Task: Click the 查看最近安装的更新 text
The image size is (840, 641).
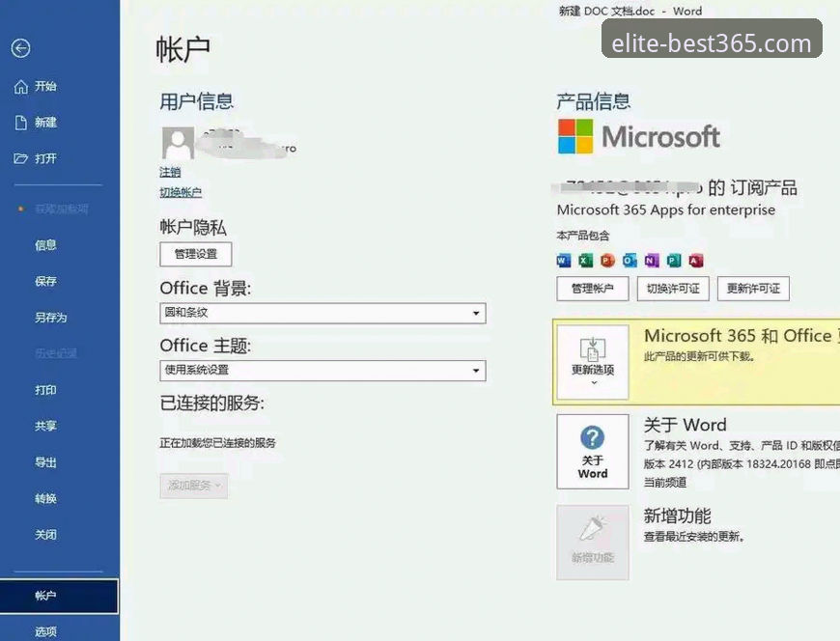Action: [694, 536]
